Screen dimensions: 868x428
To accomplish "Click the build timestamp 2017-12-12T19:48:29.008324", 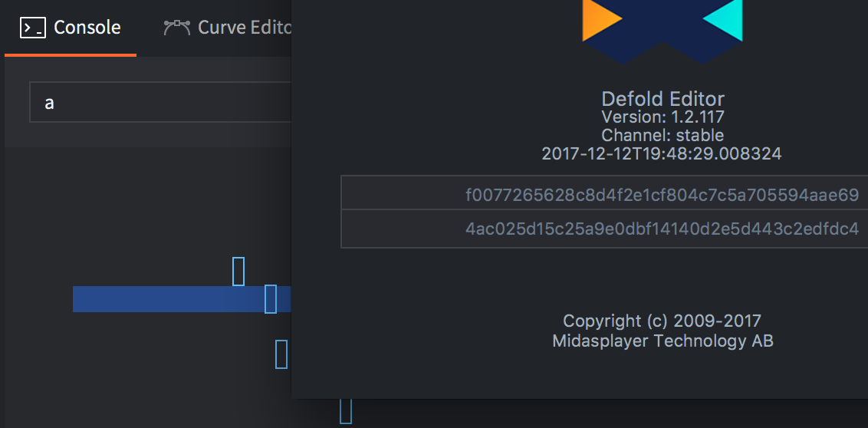I will click(x=662, y=153).
